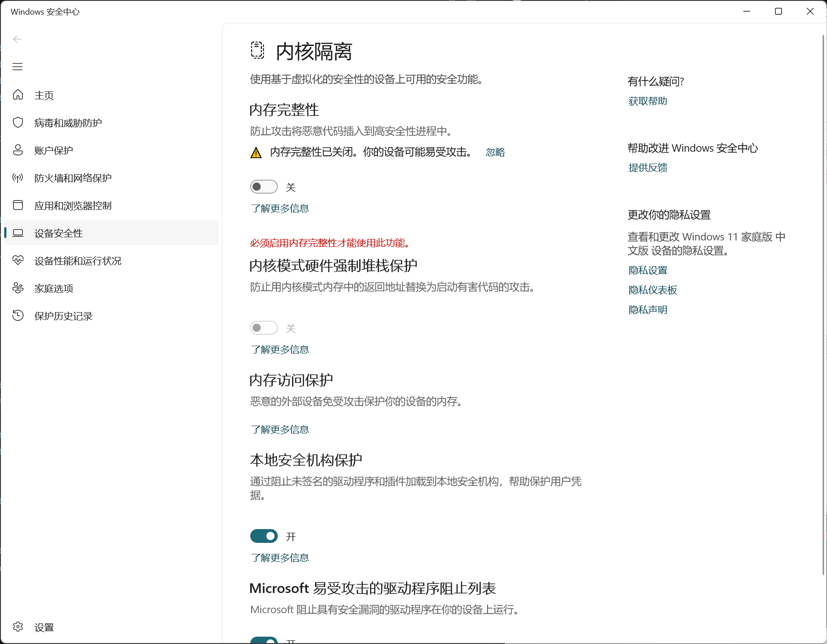
Task: Minimize the Windows 安全中心 window
Action: click(x=747, y=11)
